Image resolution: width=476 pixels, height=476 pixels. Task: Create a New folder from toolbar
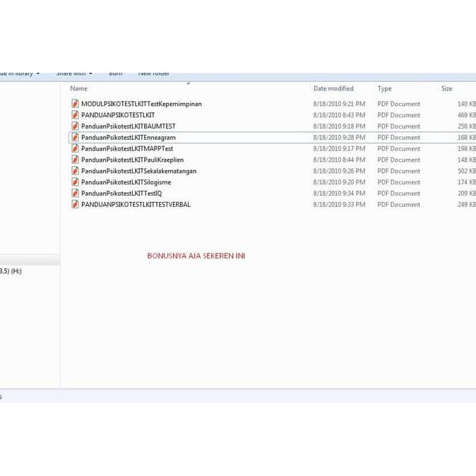[153, 73]
